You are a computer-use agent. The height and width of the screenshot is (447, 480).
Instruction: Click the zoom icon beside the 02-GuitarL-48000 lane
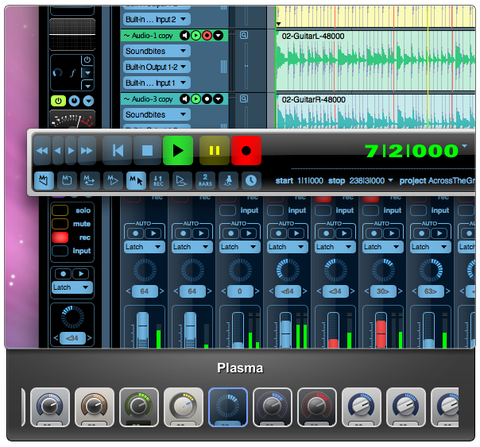(244, 35)
